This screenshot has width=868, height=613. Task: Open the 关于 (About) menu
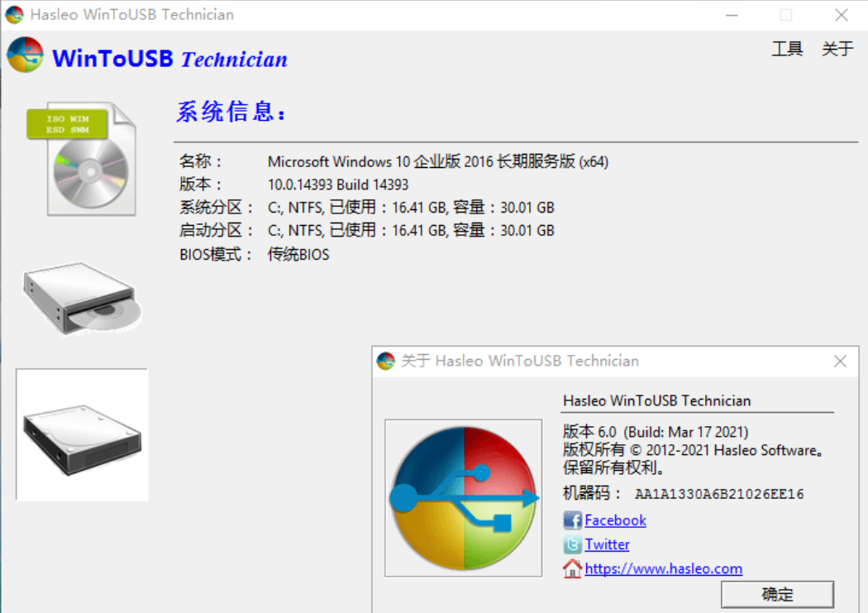(837, 49)
